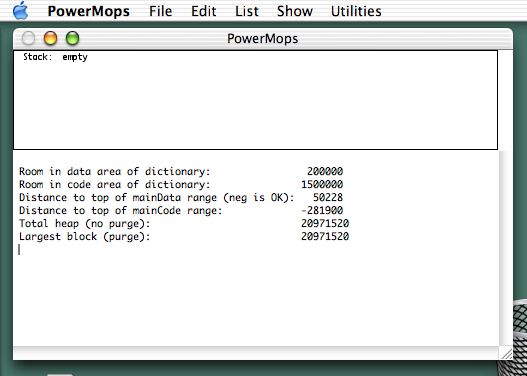This screenshot has width=527, height=376.
Task: Open the File menu
Action: (161, 11)
